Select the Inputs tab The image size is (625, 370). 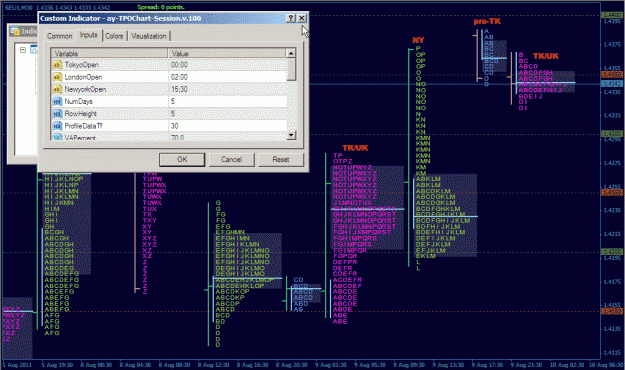click(88, 35)
